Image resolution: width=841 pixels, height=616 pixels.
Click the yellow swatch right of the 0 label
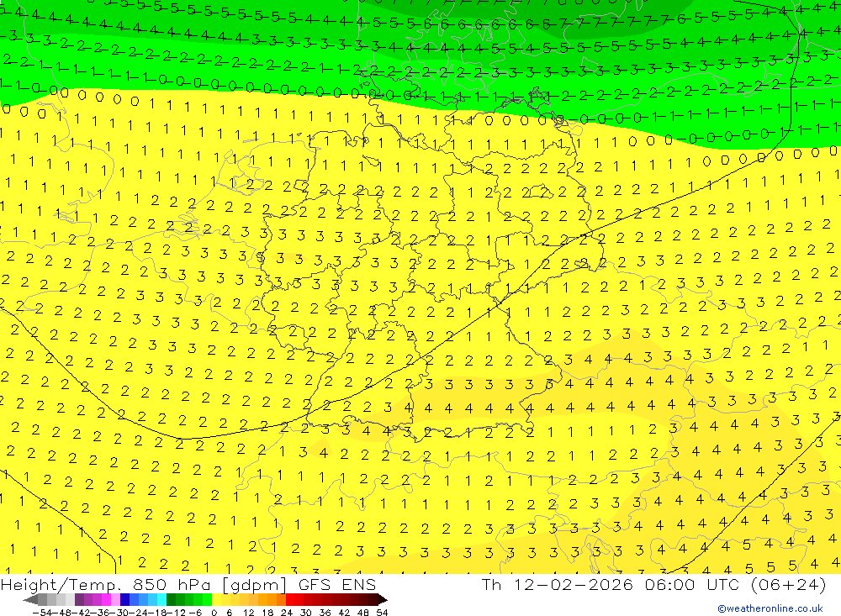click(x=216, y=599)
